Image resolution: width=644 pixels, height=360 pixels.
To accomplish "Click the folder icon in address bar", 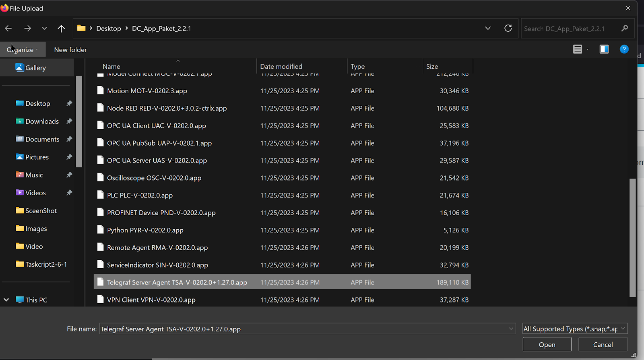I will coord(81,28).
